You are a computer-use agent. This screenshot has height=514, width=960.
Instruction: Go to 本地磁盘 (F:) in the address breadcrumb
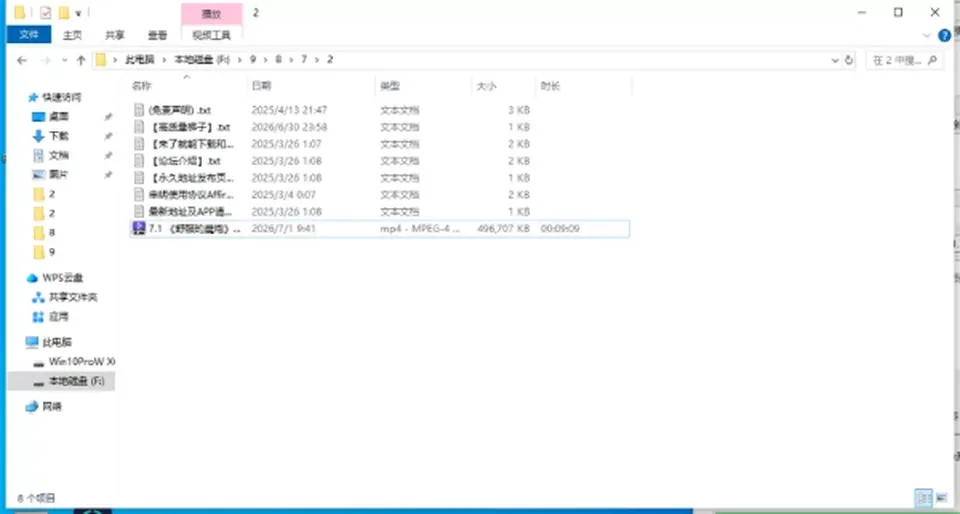(x=202, y=60)
